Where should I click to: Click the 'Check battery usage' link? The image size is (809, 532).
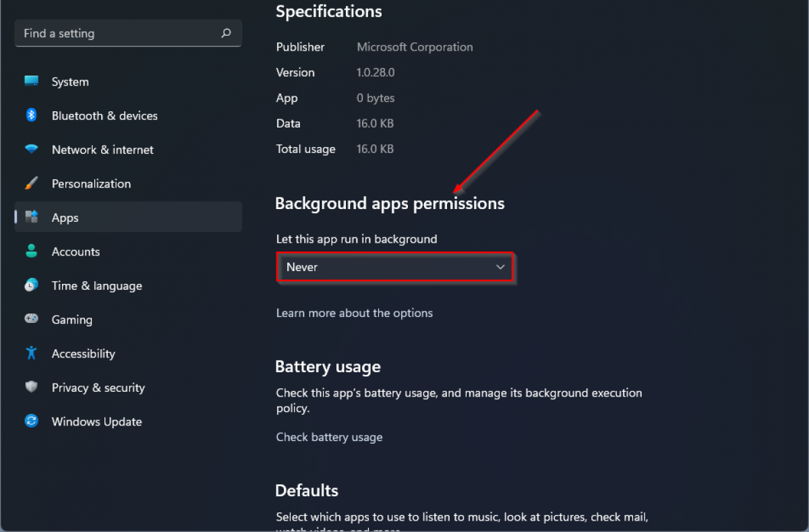(x=329, y=437)
